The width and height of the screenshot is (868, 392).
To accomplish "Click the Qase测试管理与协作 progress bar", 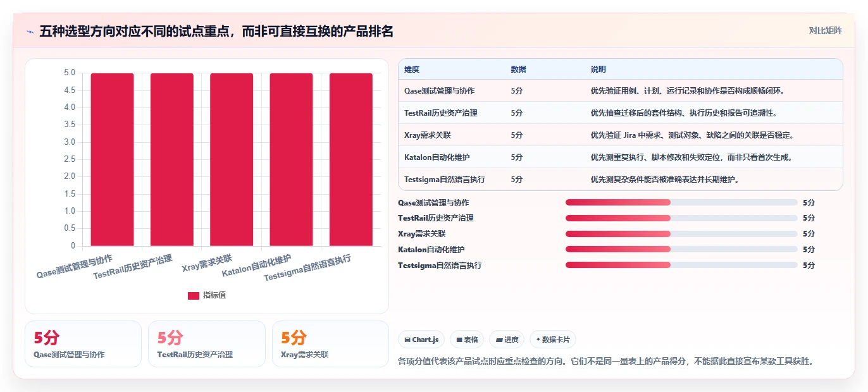I will 681,202.
